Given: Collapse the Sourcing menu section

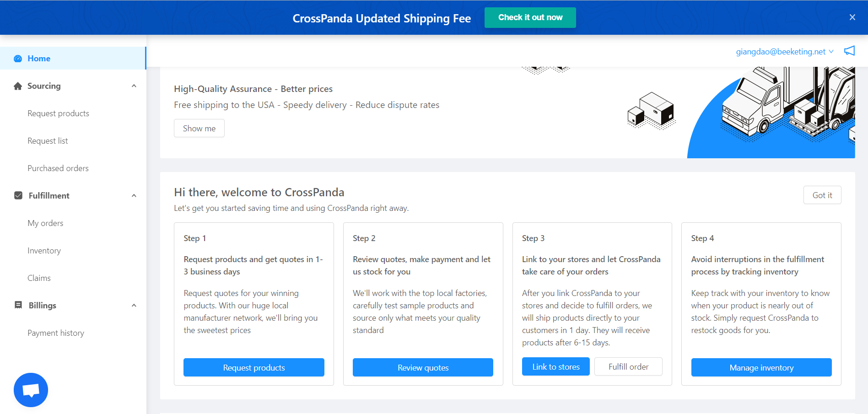Looking at the screenshot, I should click(x=134, y=86).
